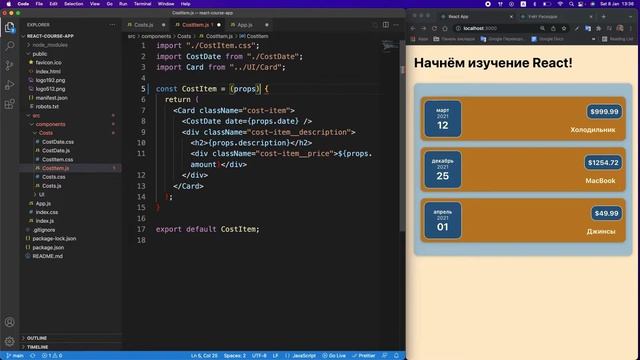The height and width of the screenshot is (360, 640).
Task: Click the $999.99 price badge
Action: 604,112
